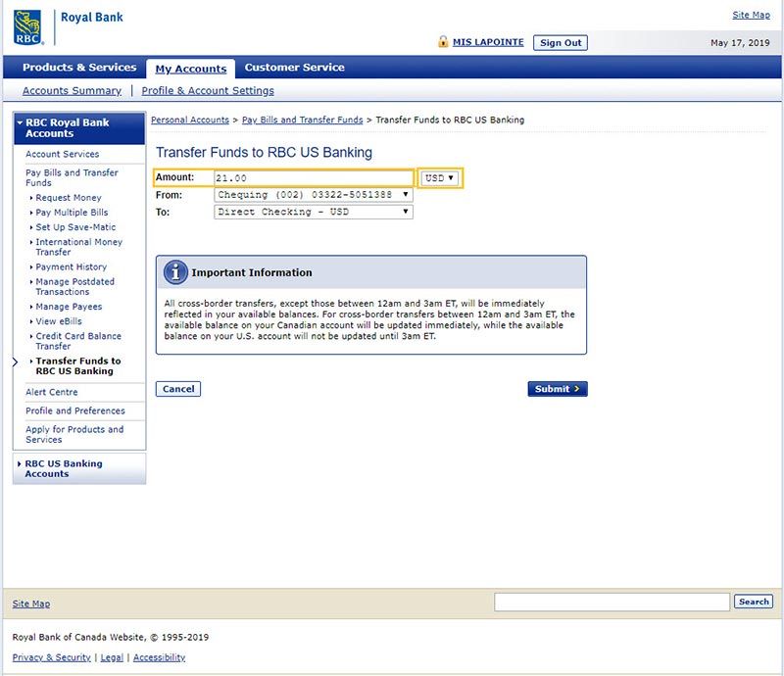The width and height of the screenshot is (784, 676).
Task: Open Set Up Save-Matic
Action: [x=75, y=227]
